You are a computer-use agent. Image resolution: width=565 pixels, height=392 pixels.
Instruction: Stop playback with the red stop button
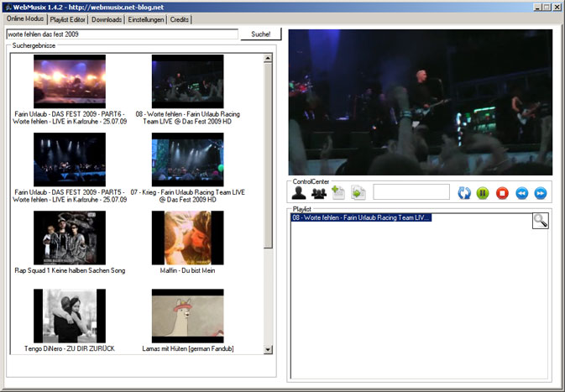point(502,193)
